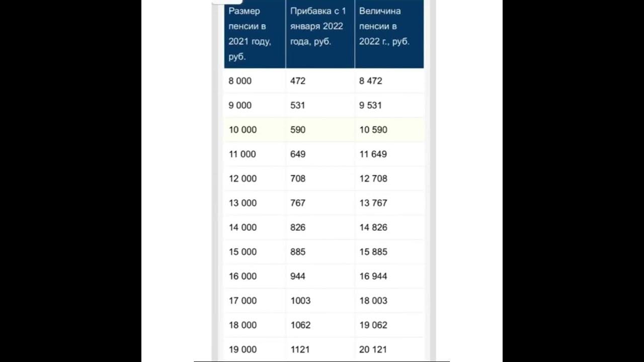Select the 885 increase cell
Viewport: 644px width, 362px height.
(298, 252)
